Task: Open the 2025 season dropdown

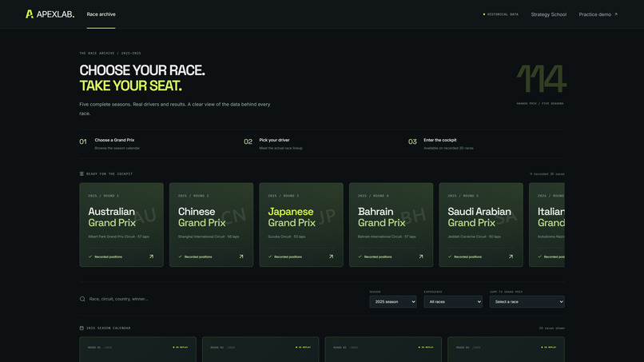Action: pos(392,301)
